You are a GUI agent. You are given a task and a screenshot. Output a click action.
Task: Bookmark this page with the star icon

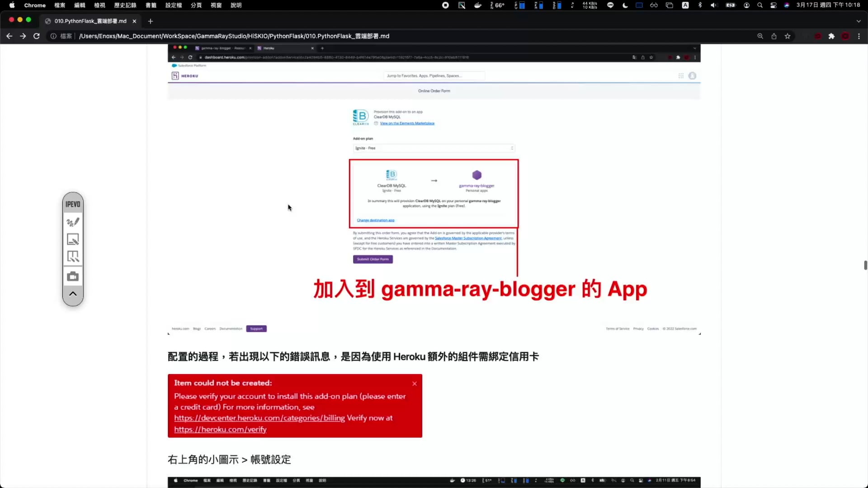(x=788, y=36)
